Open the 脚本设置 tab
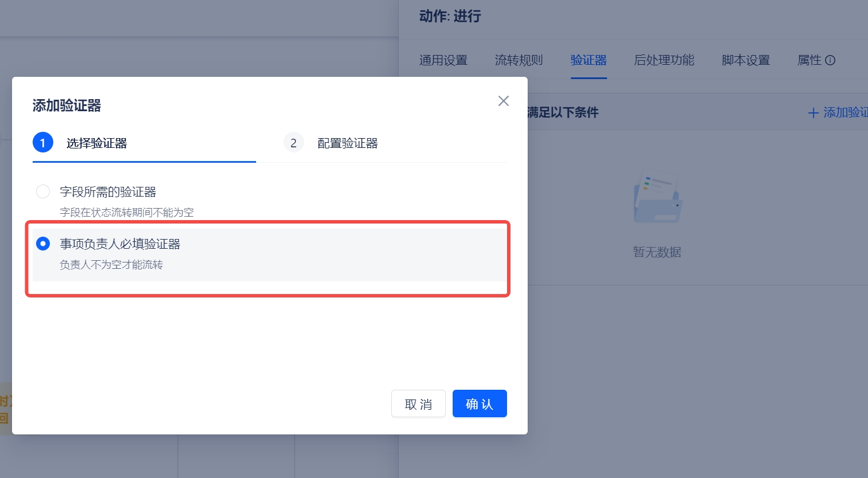868x478 pixels. [745, 60]
